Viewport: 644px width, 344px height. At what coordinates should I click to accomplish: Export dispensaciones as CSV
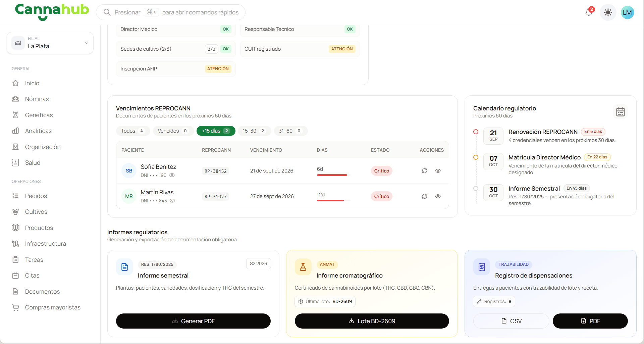pyautogui.click(x=511, y=321)
